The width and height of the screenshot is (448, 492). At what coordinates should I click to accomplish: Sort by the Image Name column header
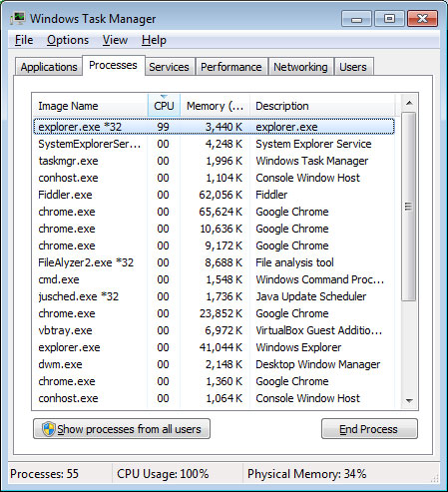click(x=90, y=106)
